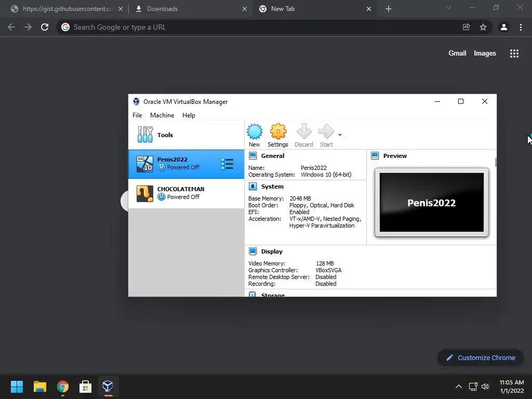Click the System section header
Screen dimensions: 532x399
tap(272, 187)
